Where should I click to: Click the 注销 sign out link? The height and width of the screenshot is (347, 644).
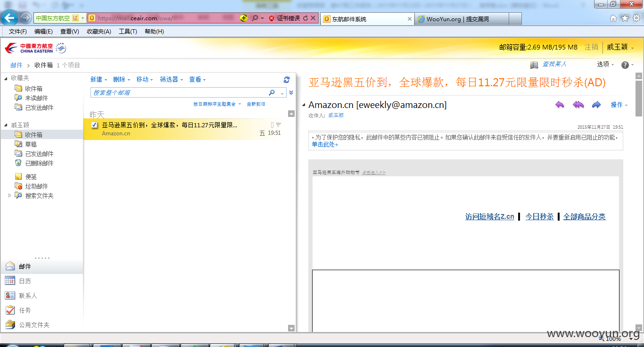591,47
